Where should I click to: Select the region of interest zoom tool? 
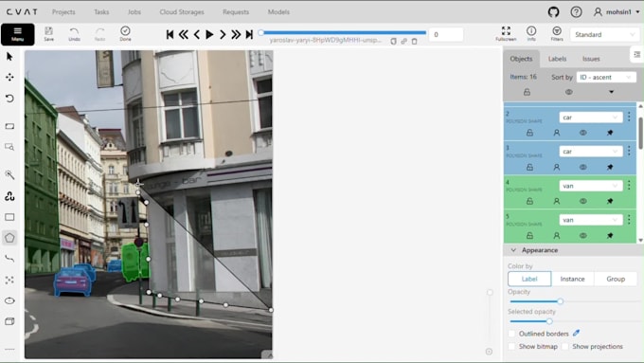9,147
